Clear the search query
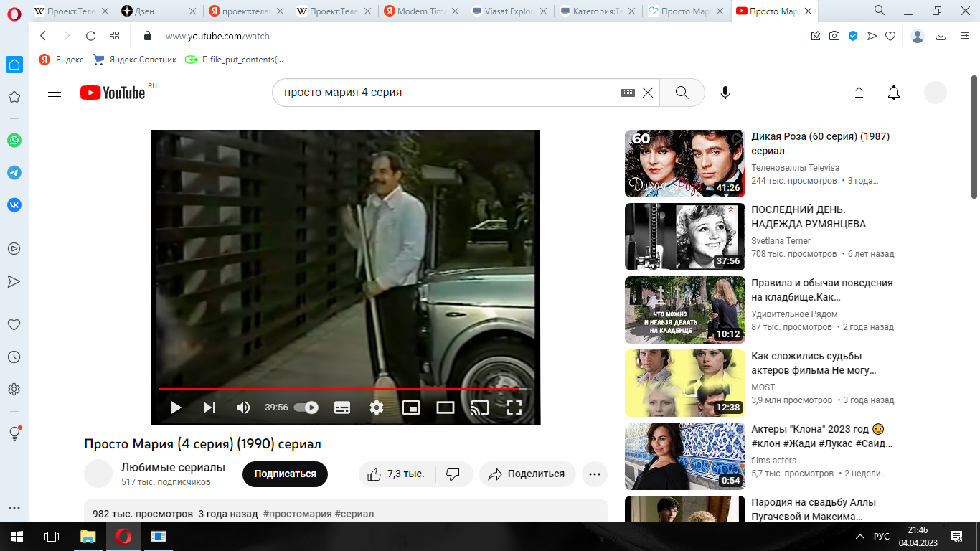The height and width of the screenshot is (551, 980). tap(648, 93)
